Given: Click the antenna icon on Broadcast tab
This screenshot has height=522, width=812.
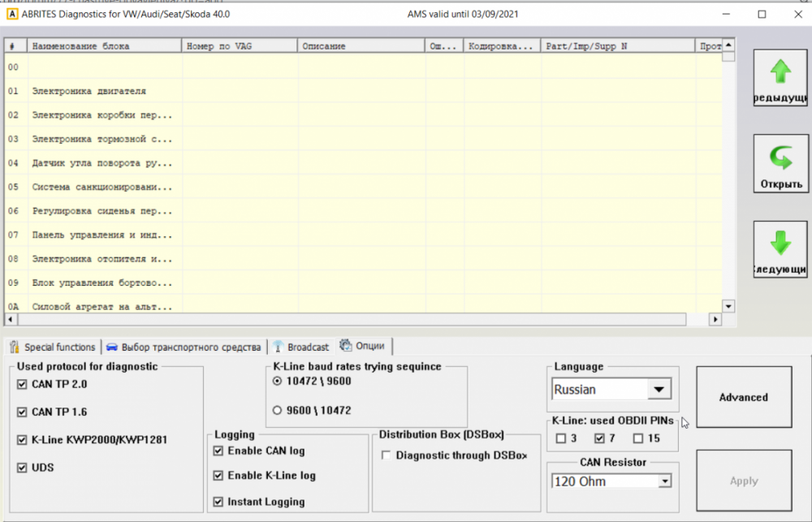Looking at the screenshot, I should click(278, 347).
